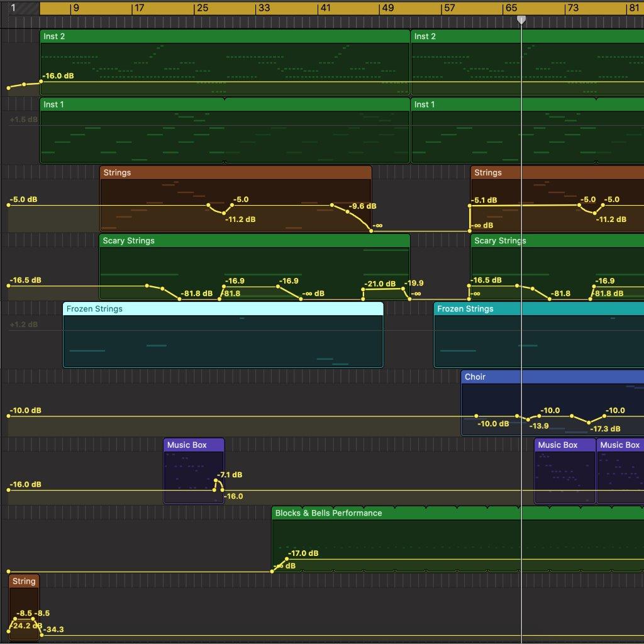Click the -17.3 dB Choir automation point
This screenshot has height=644, width=644.
589,423
